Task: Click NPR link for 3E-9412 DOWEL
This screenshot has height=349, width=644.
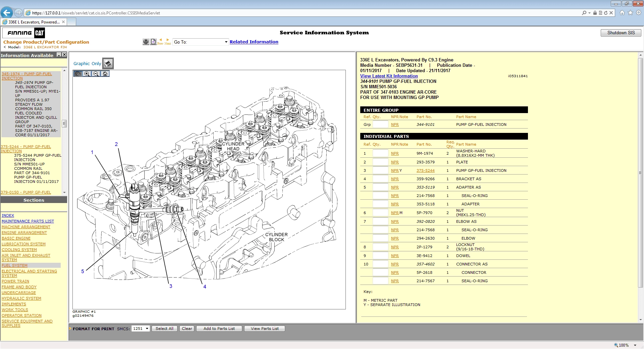Action: pos(395,256)
